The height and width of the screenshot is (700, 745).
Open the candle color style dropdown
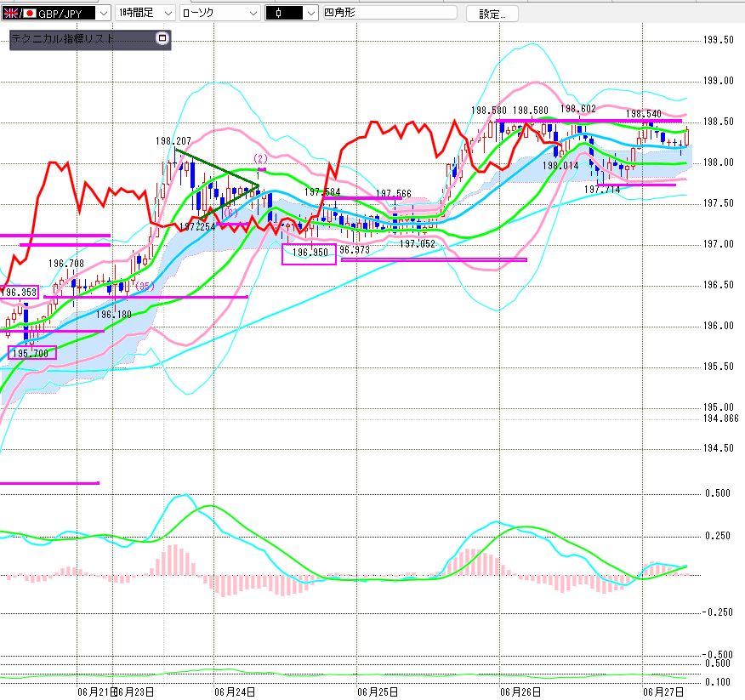(x=291, y=13)
